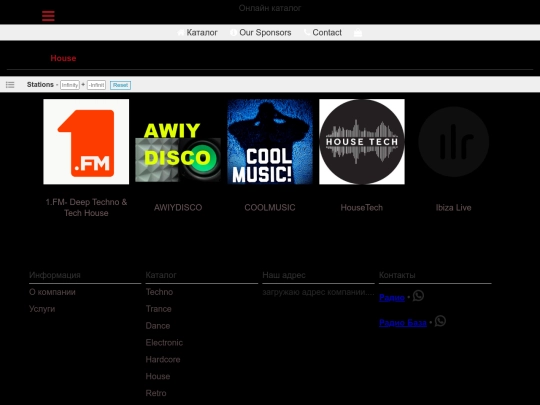This screenshot has width=540, height=405.
Task: Select the Ibiza Live title
Action: coord(454,207)
